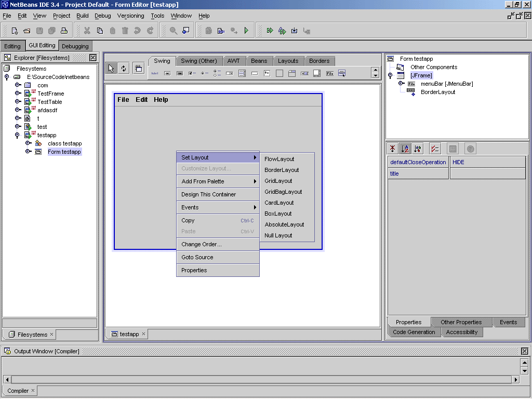Screen dimensions: 532x399
Task: Select the JLabel component in Swing palette
Action: [155, 73]
